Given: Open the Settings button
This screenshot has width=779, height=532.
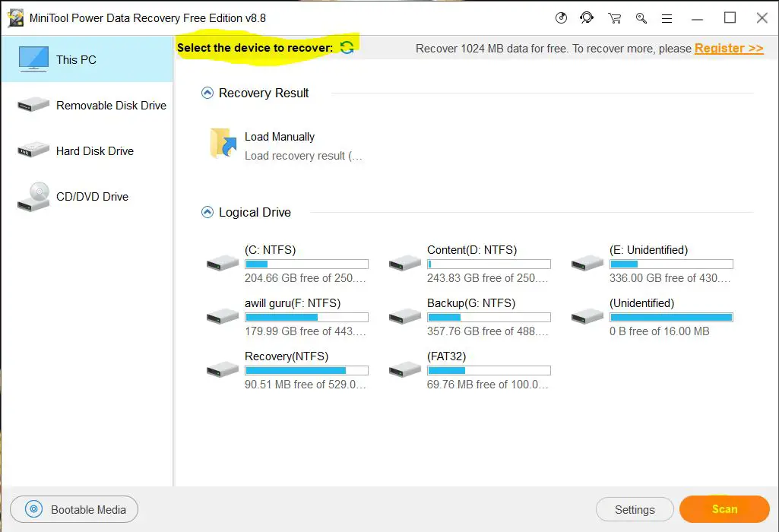Looking at the screenshot, I should [x=635, y=510].
